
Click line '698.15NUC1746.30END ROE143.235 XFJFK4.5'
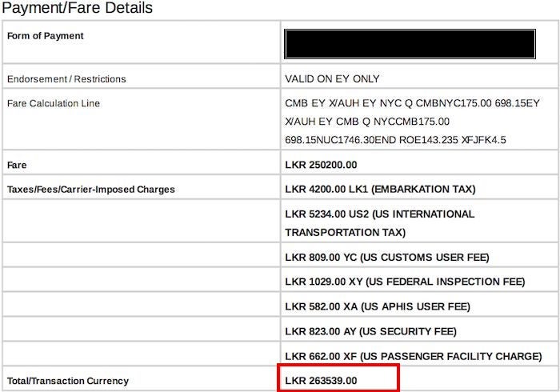point(395,139)
